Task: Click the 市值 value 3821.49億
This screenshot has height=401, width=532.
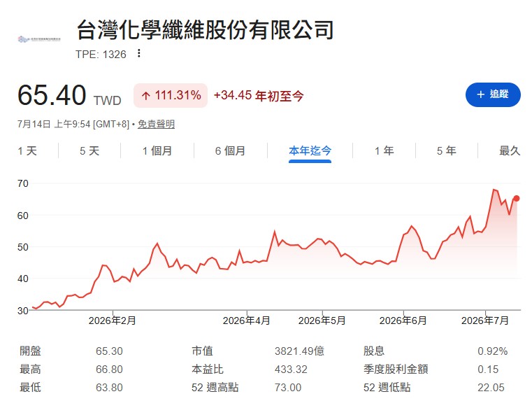Action: tap(300, 351)
